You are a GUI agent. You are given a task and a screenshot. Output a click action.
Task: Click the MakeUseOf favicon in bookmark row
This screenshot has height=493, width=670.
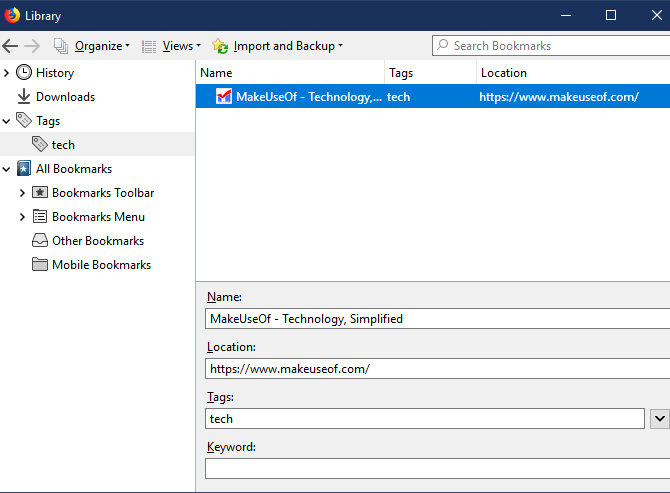click(223, 97)
